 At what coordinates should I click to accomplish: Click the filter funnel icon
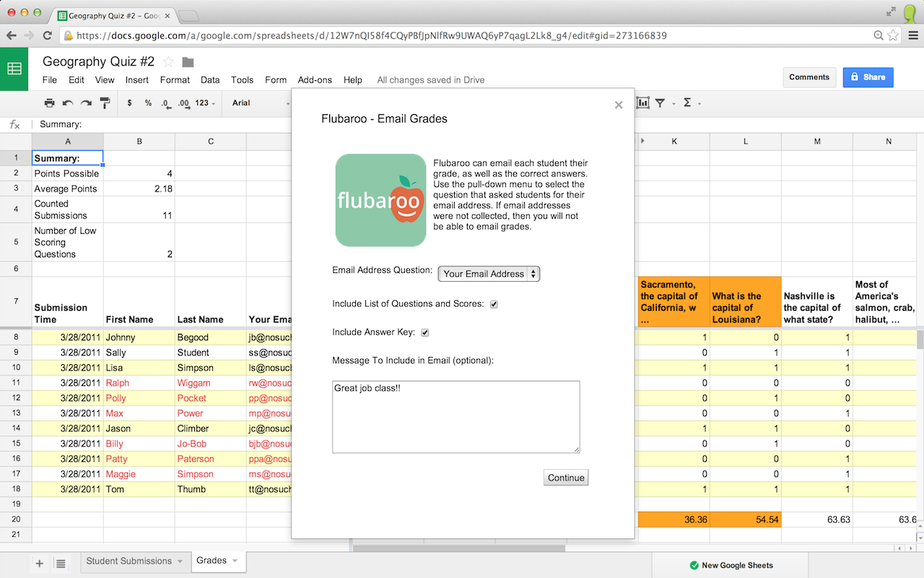pyautogui.click(x=660, y=103)
